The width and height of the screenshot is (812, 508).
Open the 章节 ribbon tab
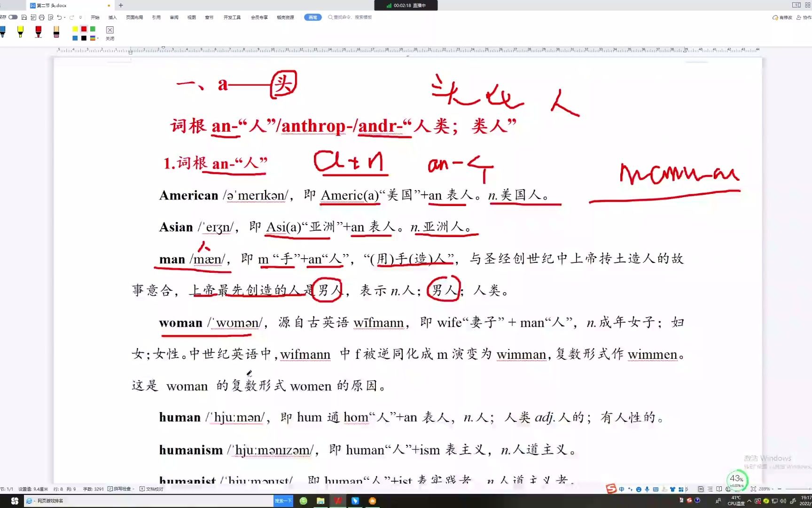coord(209,17)
